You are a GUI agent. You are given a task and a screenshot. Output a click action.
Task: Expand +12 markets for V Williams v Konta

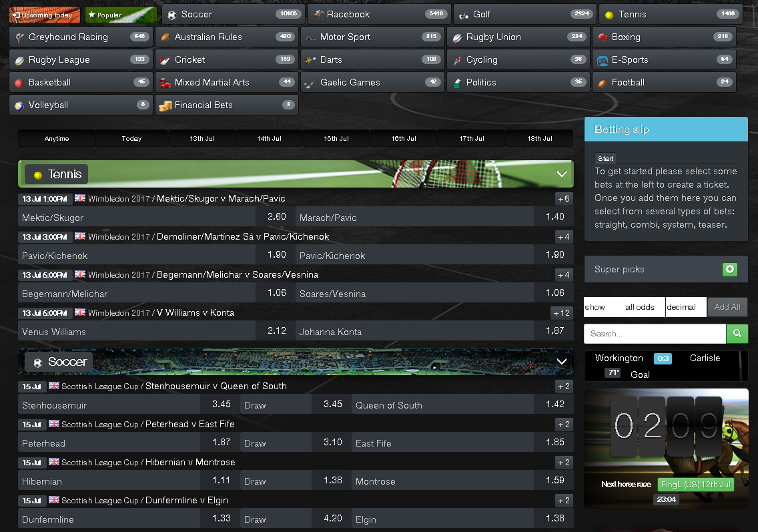point(562,314)
